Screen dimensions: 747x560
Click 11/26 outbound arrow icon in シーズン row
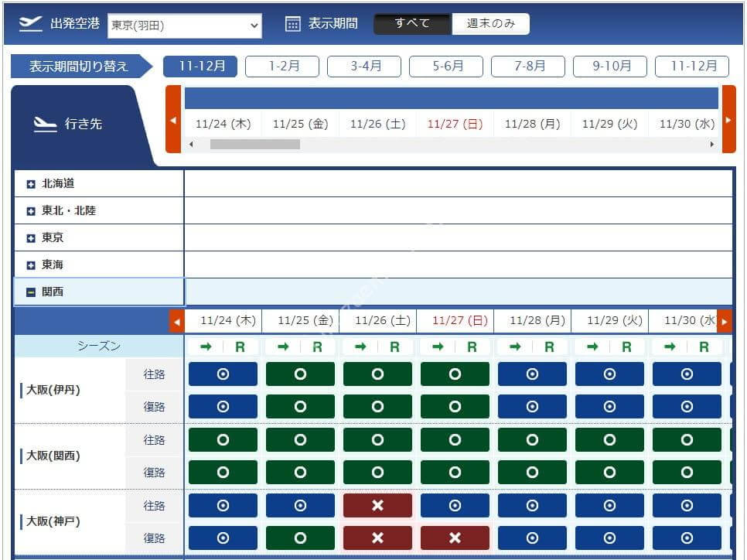click(x=360, y=347)
